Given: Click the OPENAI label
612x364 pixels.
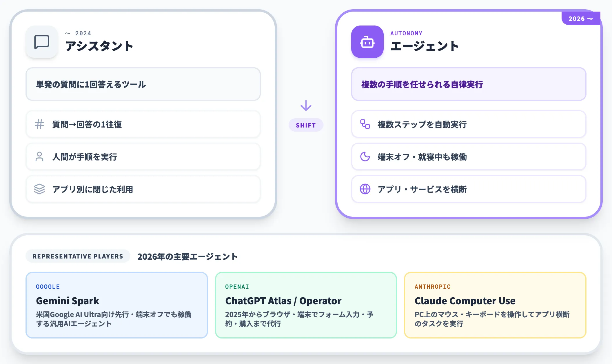Looking at the screenshot, I should click(237, 287).
